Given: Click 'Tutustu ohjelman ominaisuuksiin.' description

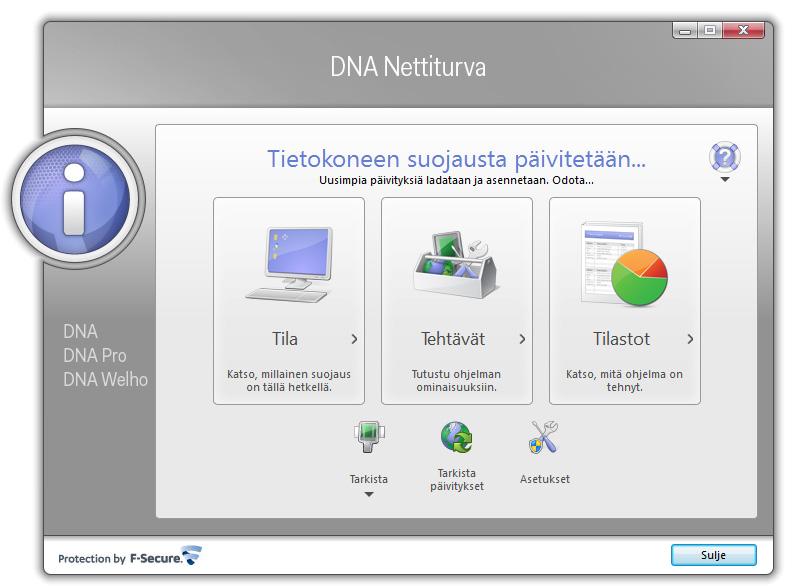Looking at the screenshot, I should 456,381.
